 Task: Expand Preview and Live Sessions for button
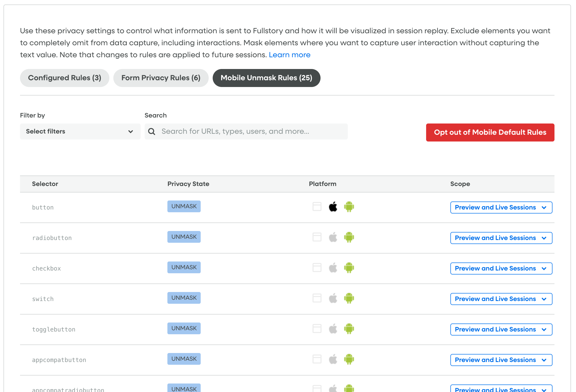click(501, 207)
